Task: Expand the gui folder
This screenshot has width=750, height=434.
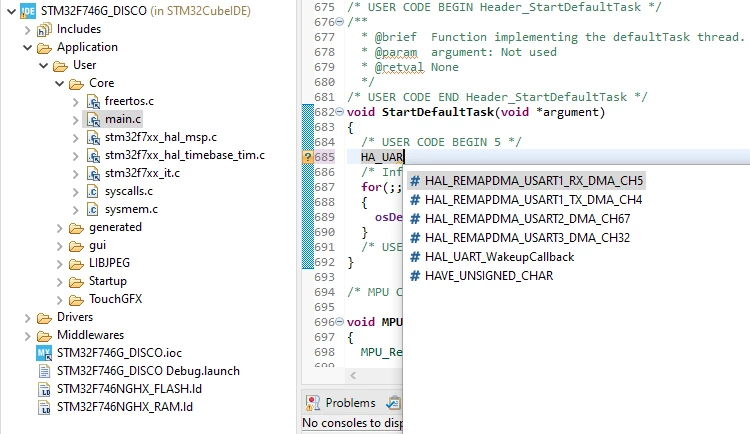Action: (59, 246)
